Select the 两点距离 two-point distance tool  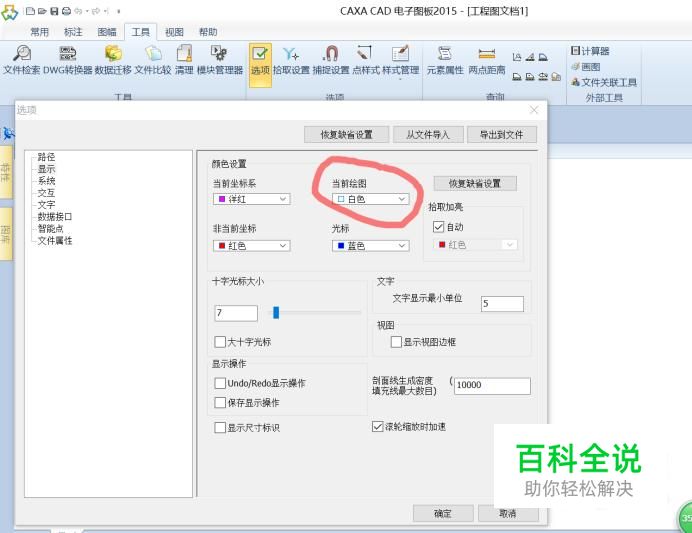[x=486, y=60]
